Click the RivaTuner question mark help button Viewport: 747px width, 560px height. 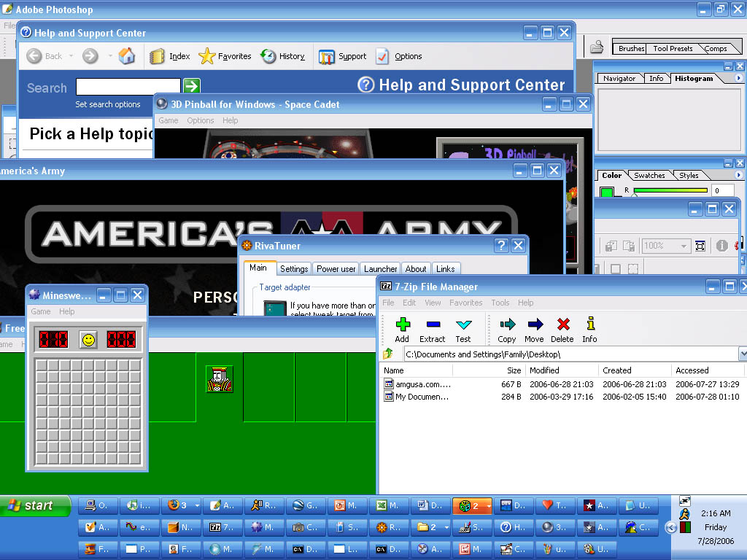click(x=500, y=245)
